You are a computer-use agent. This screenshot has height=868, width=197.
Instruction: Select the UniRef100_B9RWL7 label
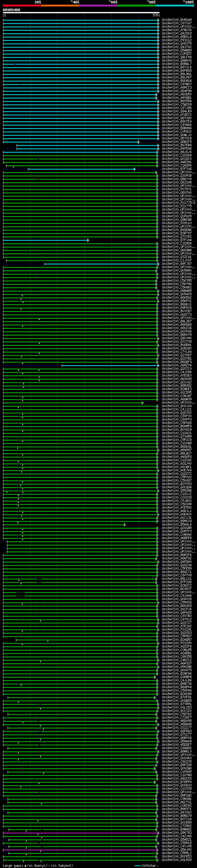click(176, 64)
